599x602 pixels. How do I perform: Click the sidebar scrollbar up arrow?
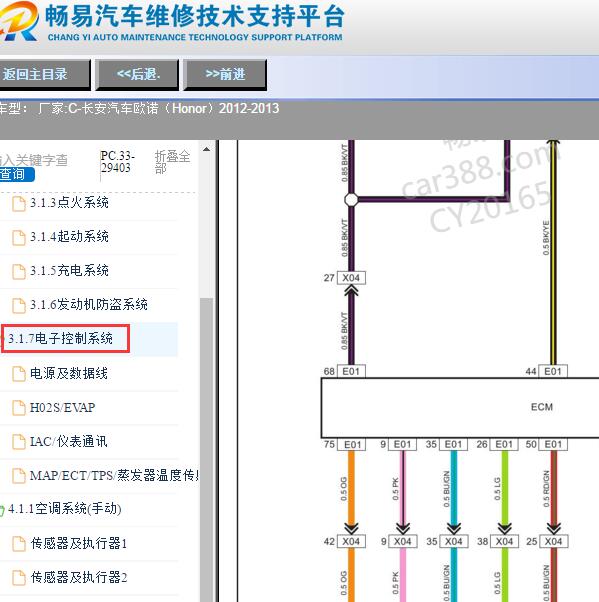click(x=206, y=149)
